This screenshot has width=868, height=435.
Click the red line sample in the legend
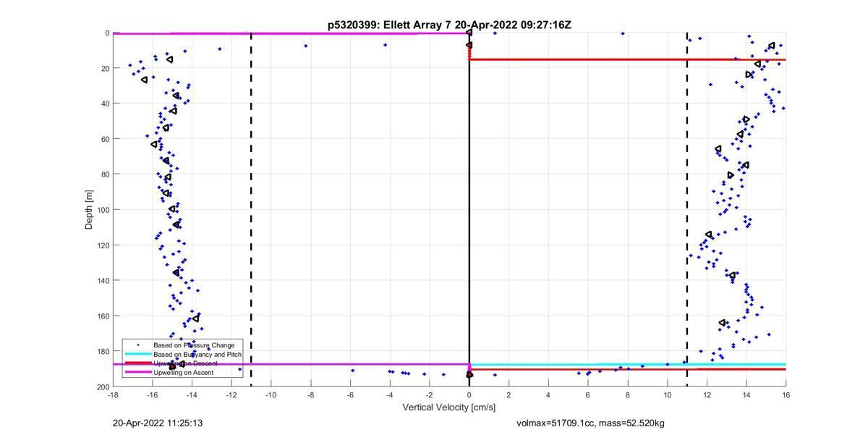(137, 363)
